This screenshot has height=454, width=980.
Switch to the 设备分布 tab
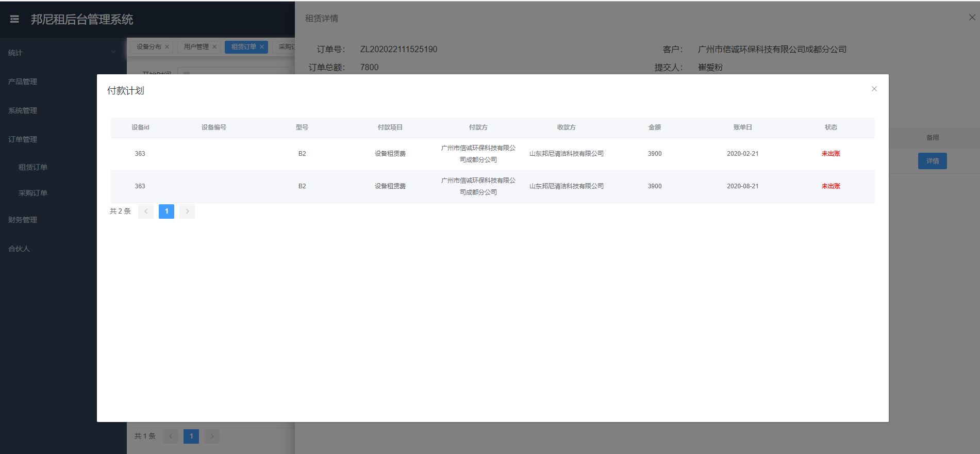coord(148,47)
